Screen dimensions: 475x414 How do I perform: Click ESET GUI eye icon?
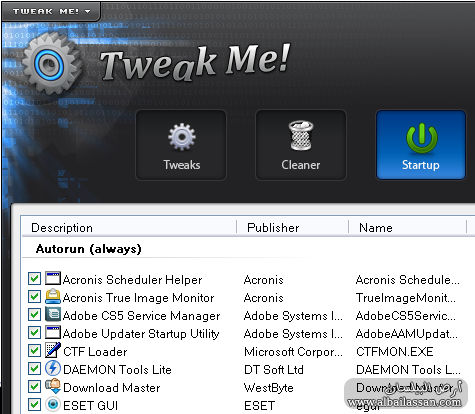coord(53,404)
